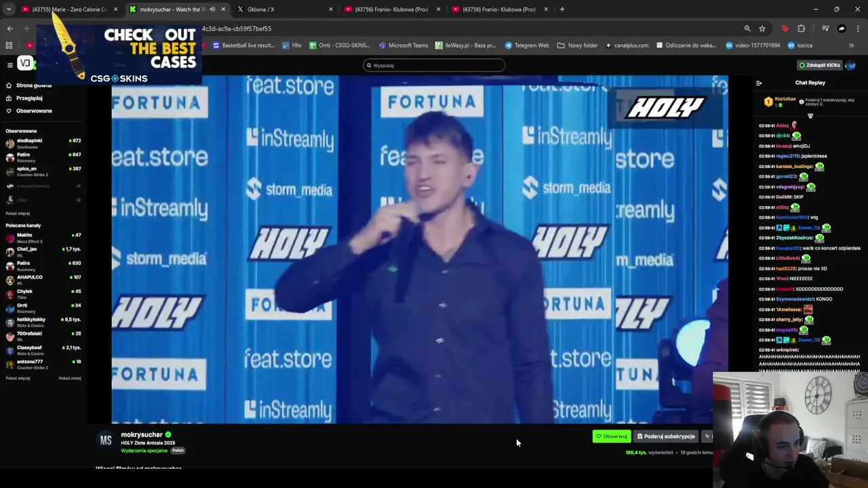
Task: Open Orrti - CSGO-SKINS bookmark
Action: (x=339, y=45)
